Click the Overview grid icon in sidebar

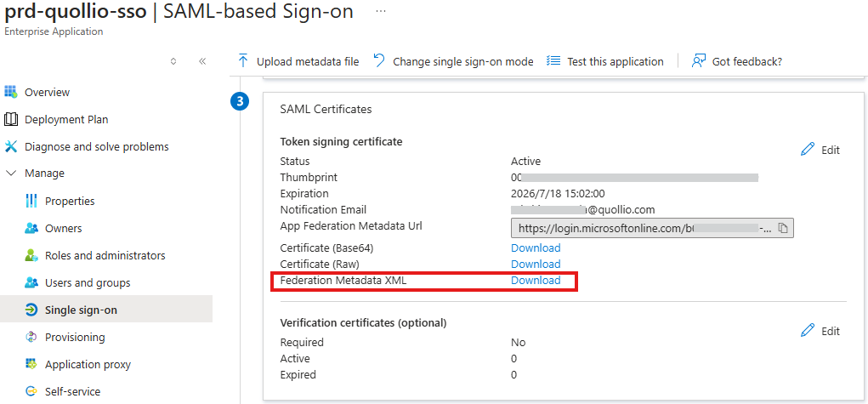pyautogui.click(x=11, y=92)
